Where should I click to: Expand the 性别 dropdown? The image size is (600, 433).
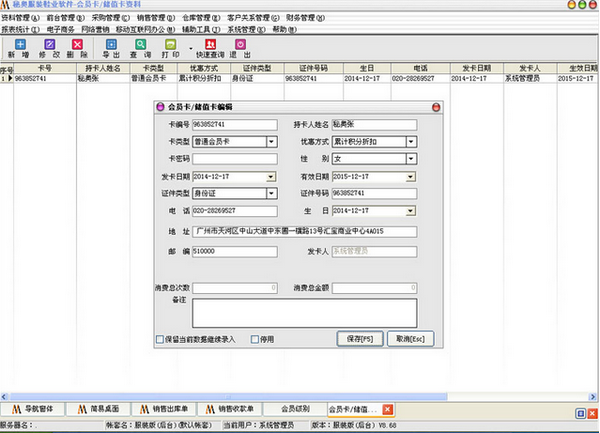click(411, 158)
